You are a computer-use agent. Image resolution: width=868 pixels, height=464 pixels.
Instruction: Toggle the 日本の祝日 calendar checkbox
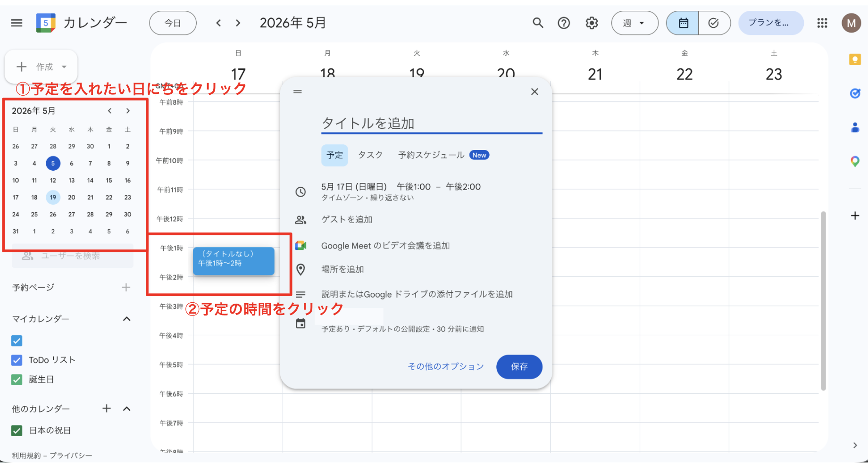point(17,431)
